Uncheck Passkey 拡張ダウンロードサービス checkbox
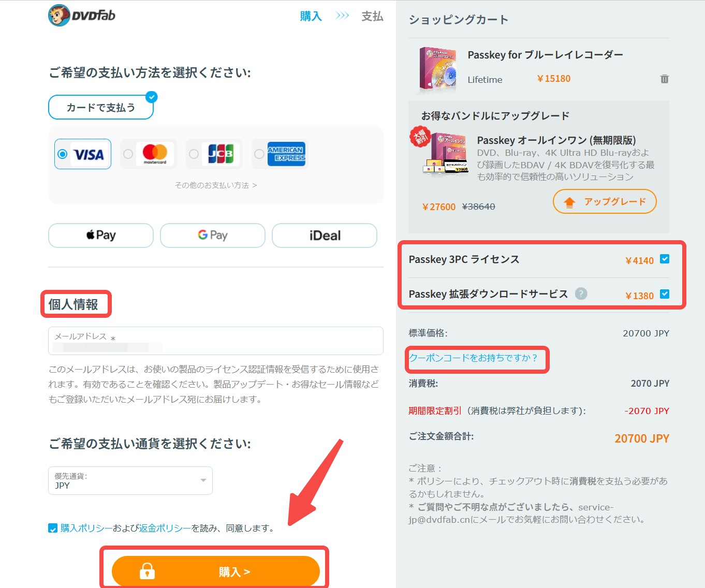705x588 pixels. coord(665,295)
